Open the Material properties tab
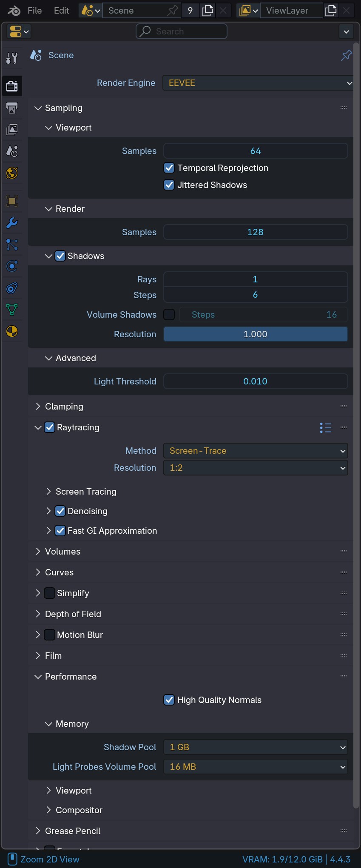Screen dimensions: 361x868 pos(12,331)
